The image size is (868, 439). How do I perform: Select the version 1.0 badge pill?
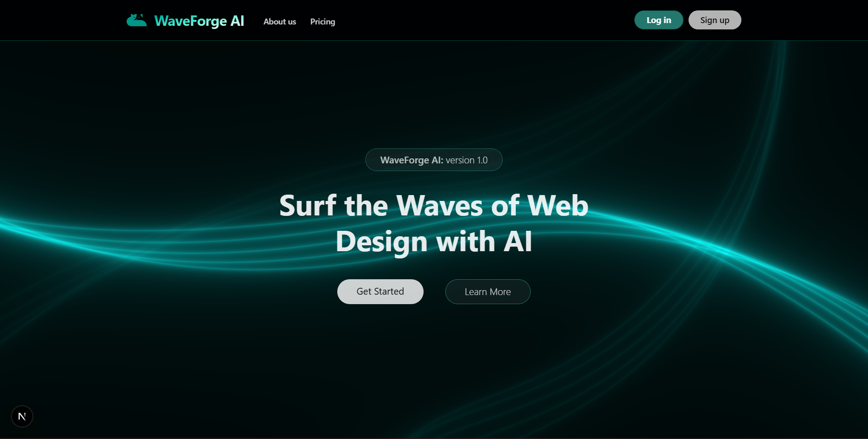(x=434, y=160)
